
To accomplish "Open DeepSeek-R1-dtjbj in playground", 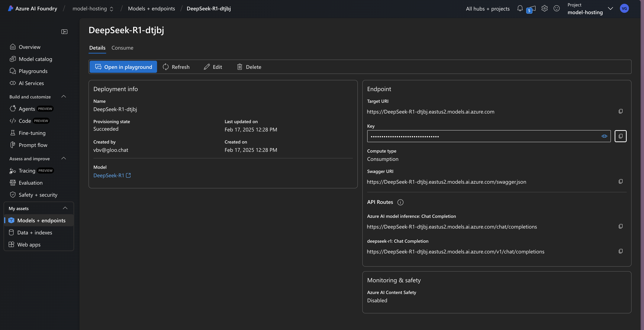I will point(123,67).
